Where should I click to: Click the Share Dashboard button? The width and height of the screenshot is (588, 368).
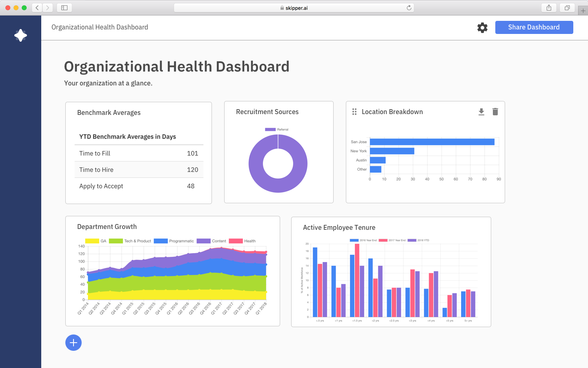point(534,27)
